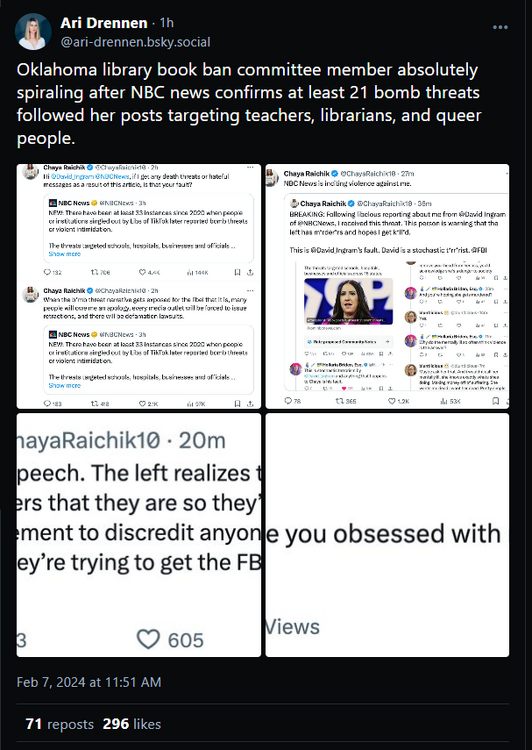
Task: Click the retweet icon showing 365
Action: (340, 401)
